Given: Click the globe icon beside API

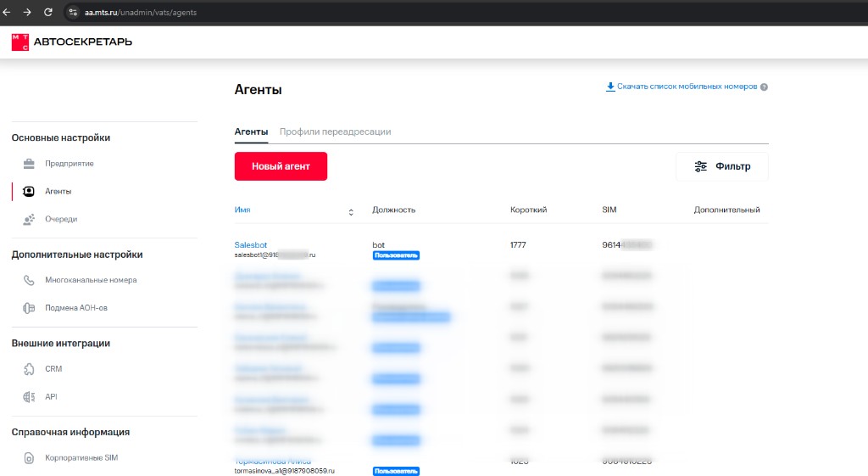Looking at the screenshot, I should (29, 397).
